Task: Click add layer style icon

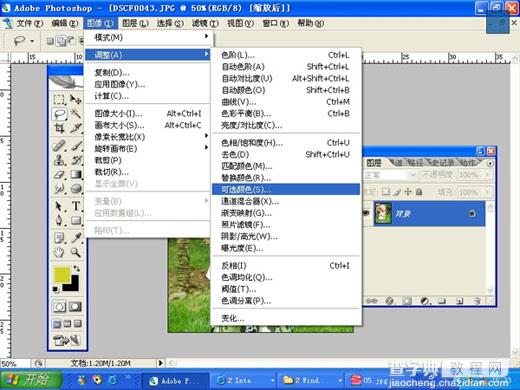Action: coord(389,301)
